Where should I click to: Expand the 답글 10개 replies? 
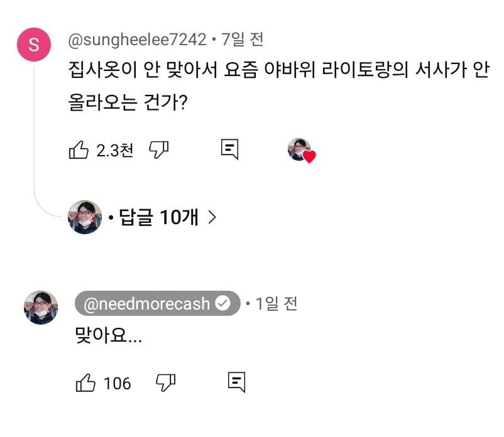tap(159, 217)
